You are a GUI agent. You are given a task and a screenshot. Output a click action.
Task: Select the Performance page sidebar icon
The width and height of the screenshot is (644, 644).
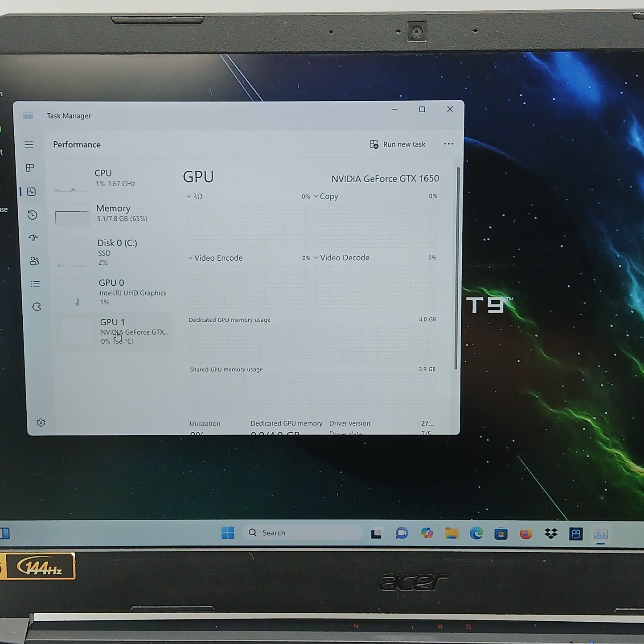tap(31, 192)
